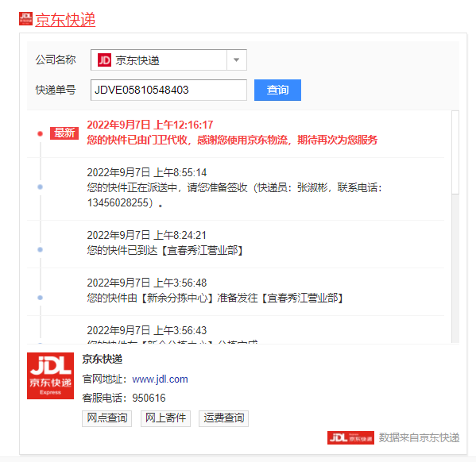
Task: Open the 京东快递 title link
Action: pos(65,20)
